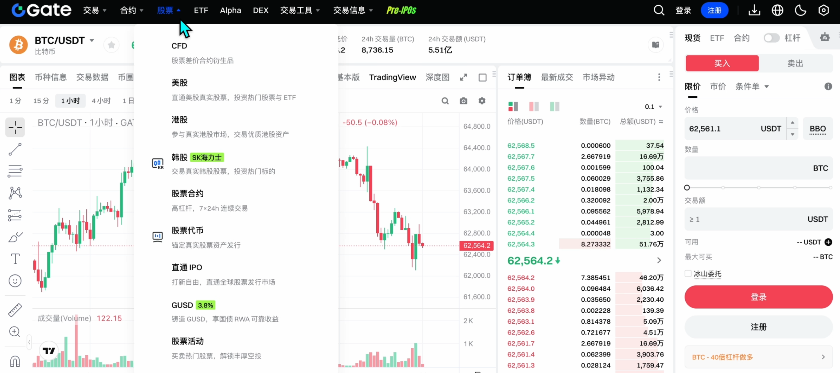Click the chart search magnifier icon
840x373 pixels.
click(x=445, y=101)
